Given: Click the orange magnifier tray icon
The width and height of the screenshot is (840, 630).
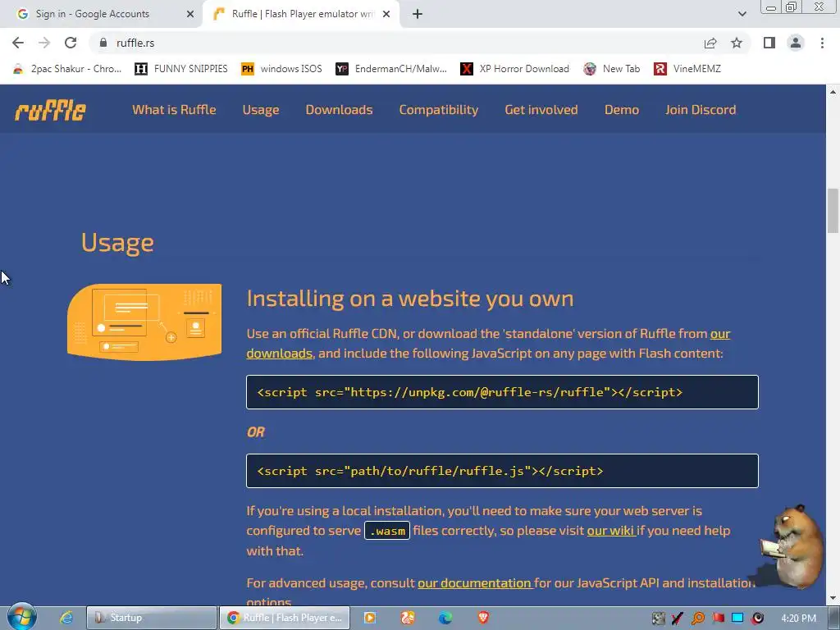Looking at the screenshot, I should point(698,619).
